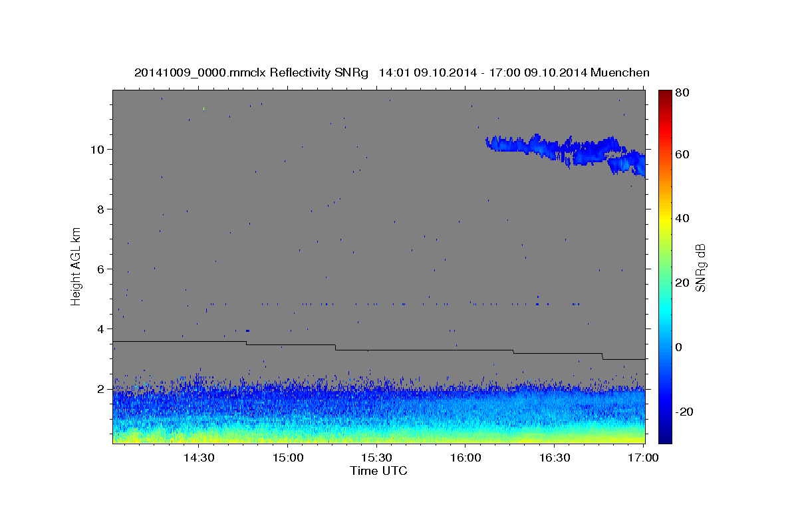Click the 15:00 time tick label
This screenshot has width=798, height=532.
287,458
